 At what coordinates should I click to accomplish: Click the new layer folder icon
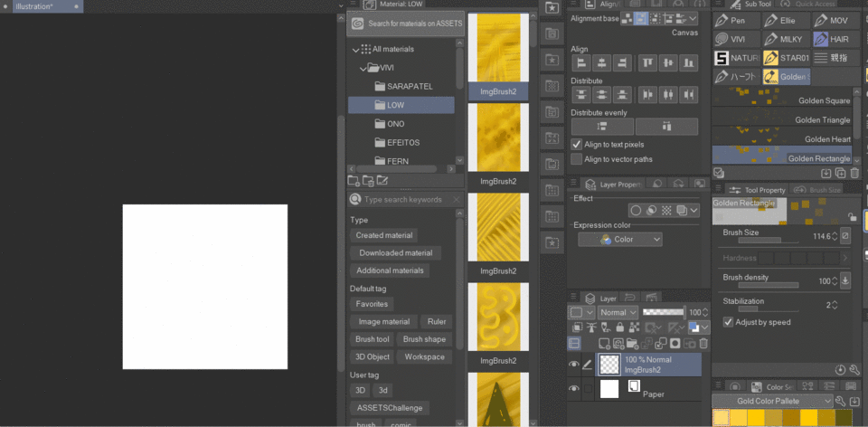tap(632, 344)
